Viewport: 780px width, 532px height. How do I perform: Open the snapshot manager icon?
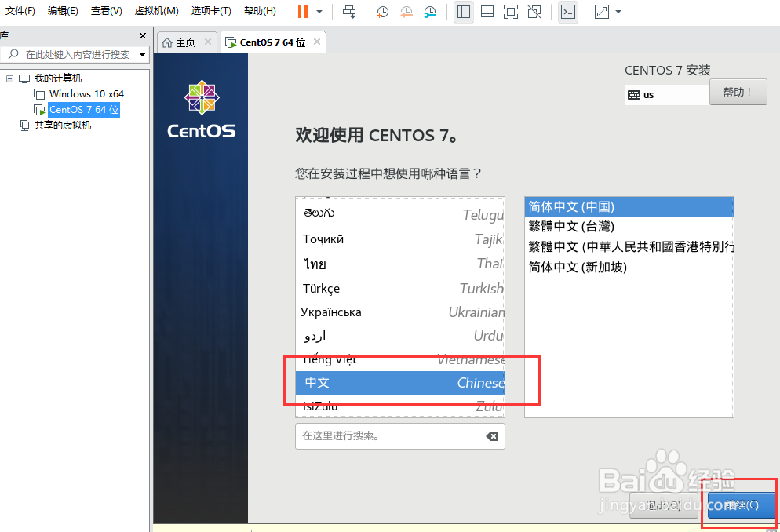click(430, 12)
